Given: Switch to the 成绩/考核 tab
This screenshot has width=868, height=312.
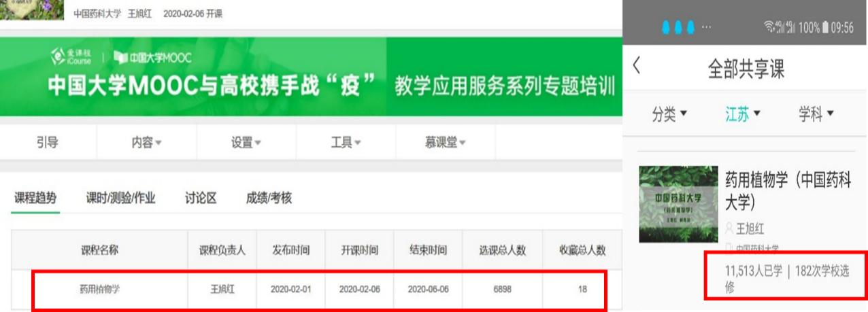Looking at the screenshot, I should coord(269,198).
